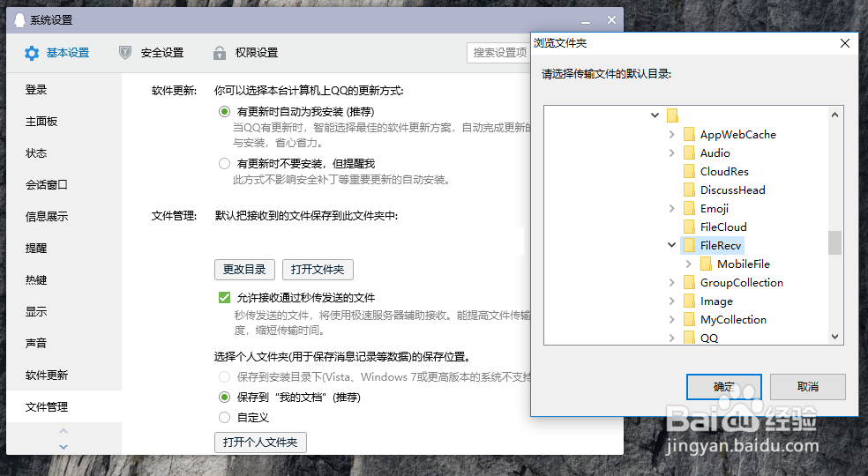This screenshot has height=476, width=868.
Task: Click the 打开文件夹 button
Action: coord(318,270)
